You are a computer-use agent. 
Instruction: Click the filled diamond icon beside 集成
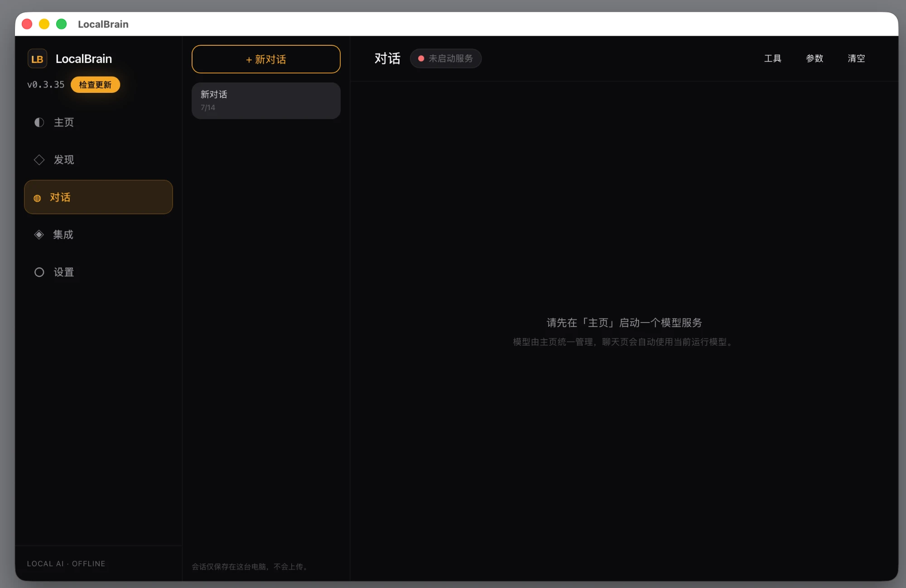point(39,235)
